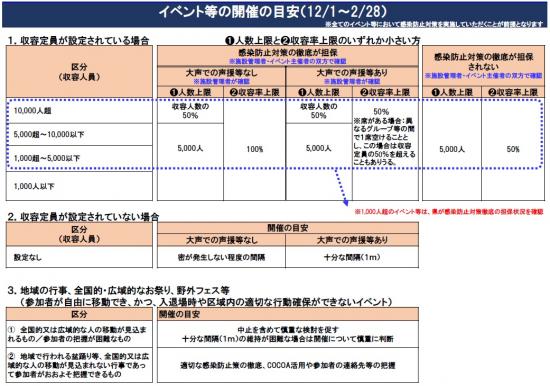Click '❷収容率上限' under 大声での声援等あり
Viewport: 550px width, 386px height.
(385, 92)
